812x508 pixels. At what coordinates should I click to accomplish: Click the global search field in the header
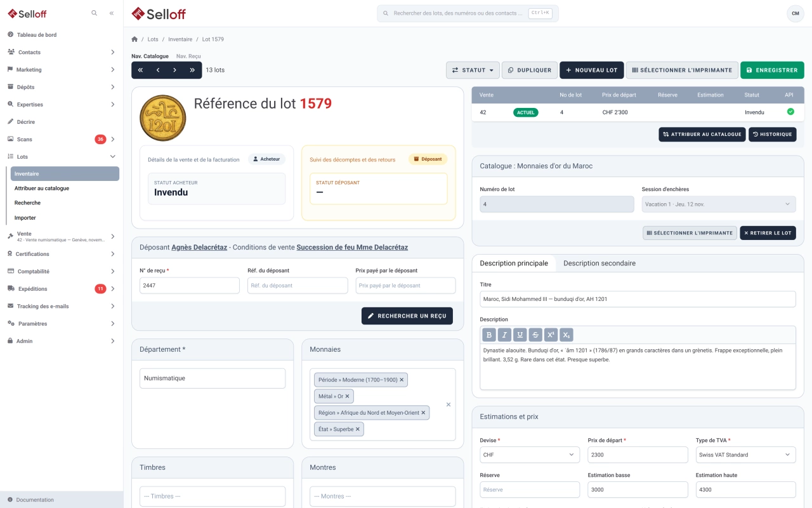(468, 13)
